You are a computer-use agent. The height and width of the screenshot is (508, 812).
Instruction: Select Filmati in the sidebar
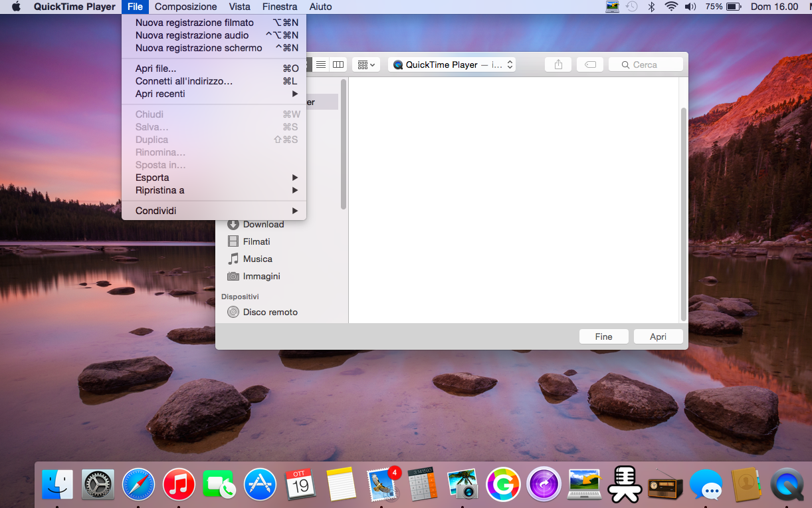tap(256, 241)
